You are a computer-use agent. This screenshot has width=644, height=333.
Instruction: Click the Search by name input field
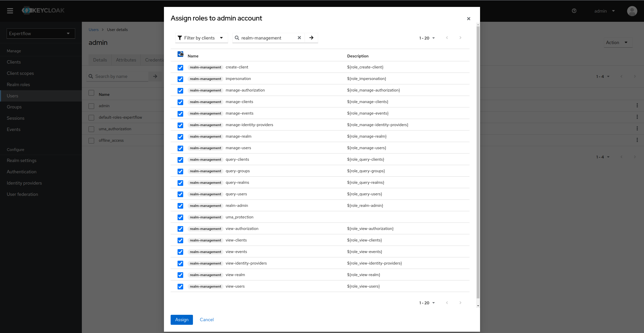tap(118, 76)
